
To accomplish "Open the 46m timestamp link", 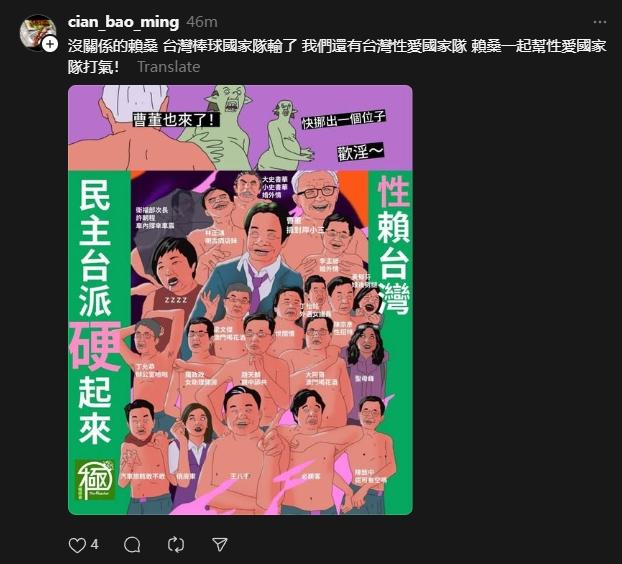I will (x=202, y=22).
